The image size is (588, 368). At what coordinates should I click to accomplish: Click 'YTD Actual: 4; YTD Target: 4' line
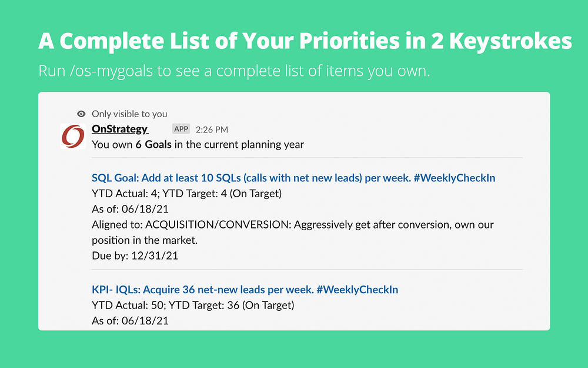(x=187, y=193)
